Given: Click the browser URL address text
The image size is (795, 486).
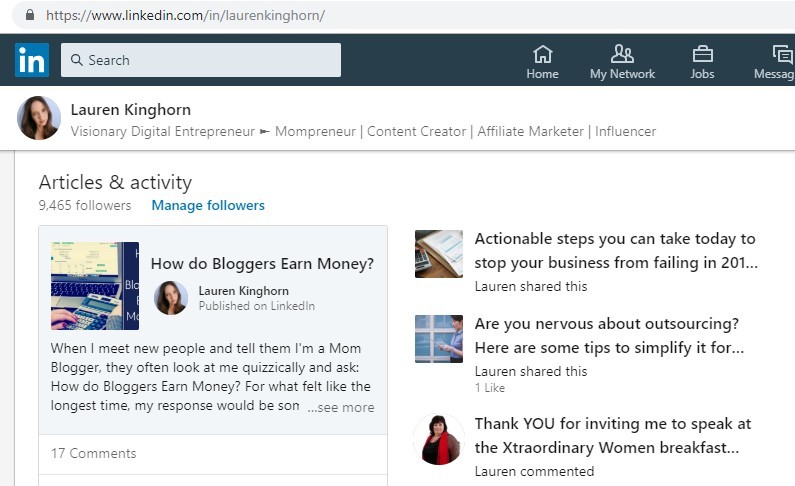Looking at the screenshot, I should [x=185, y=15].
